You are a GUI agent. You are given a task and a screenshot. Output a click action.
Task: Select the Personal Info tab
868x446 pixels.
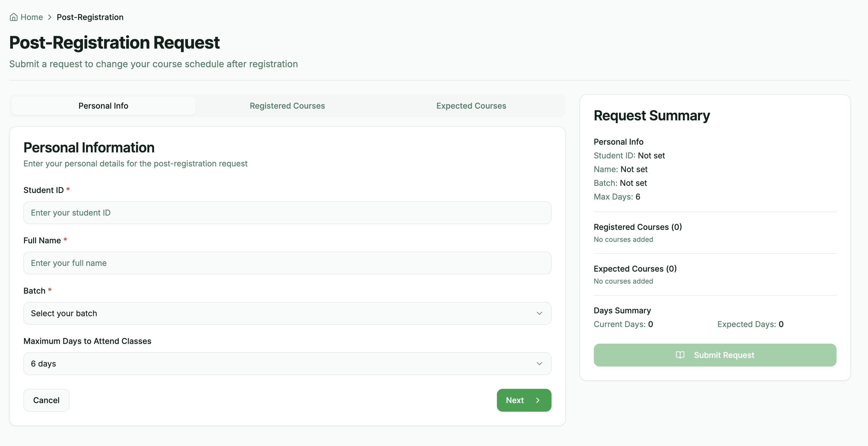pos(103,105)
